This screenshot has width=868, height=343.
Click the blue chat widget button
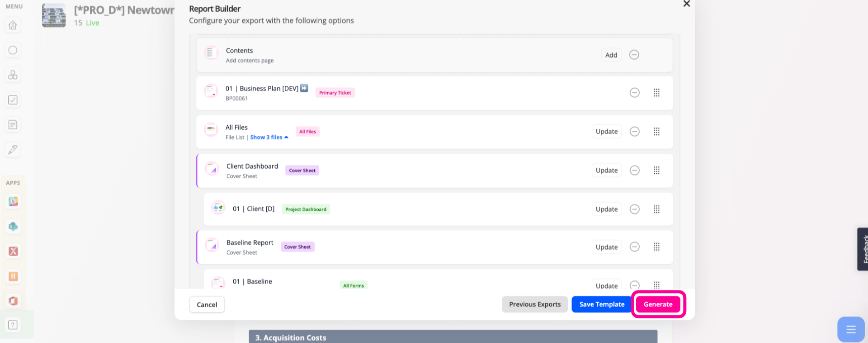coord(851,329)
